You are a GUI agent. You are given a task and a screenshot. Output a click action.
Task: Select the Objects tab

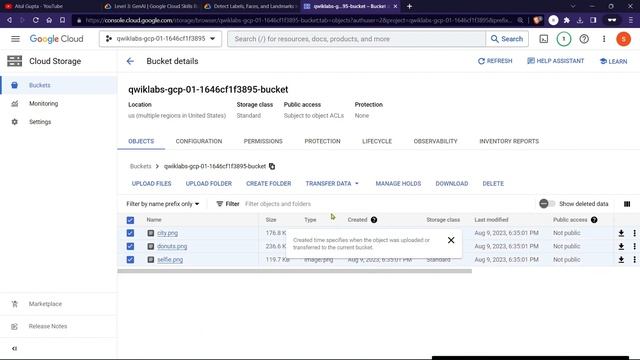141,141
